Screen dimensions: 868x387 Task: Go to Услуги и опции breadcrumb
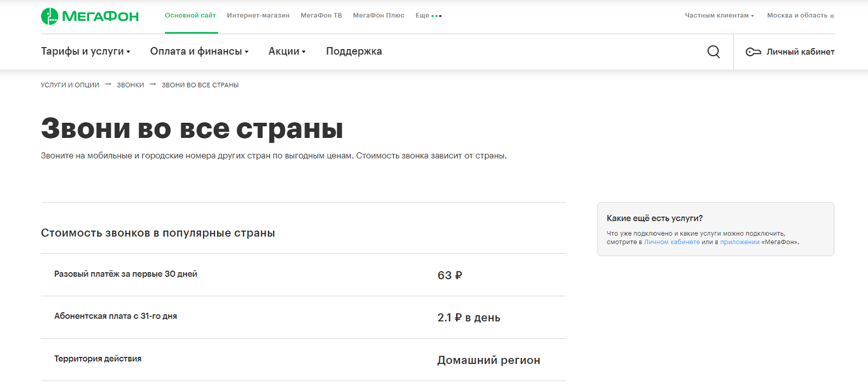tap(70, 85)
